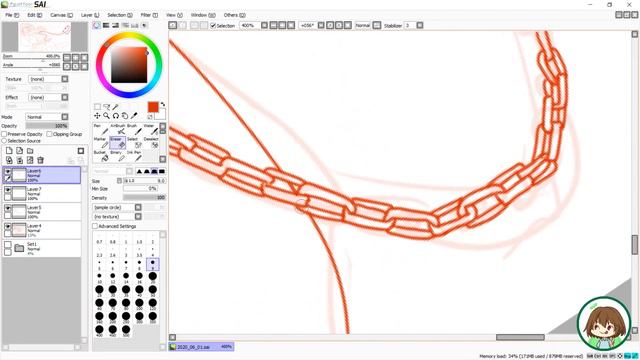Select the Binary pen tool
Image resolution: width=640 pixels, height=360 pixels.
pyautogui.click(x=117, y=156)
